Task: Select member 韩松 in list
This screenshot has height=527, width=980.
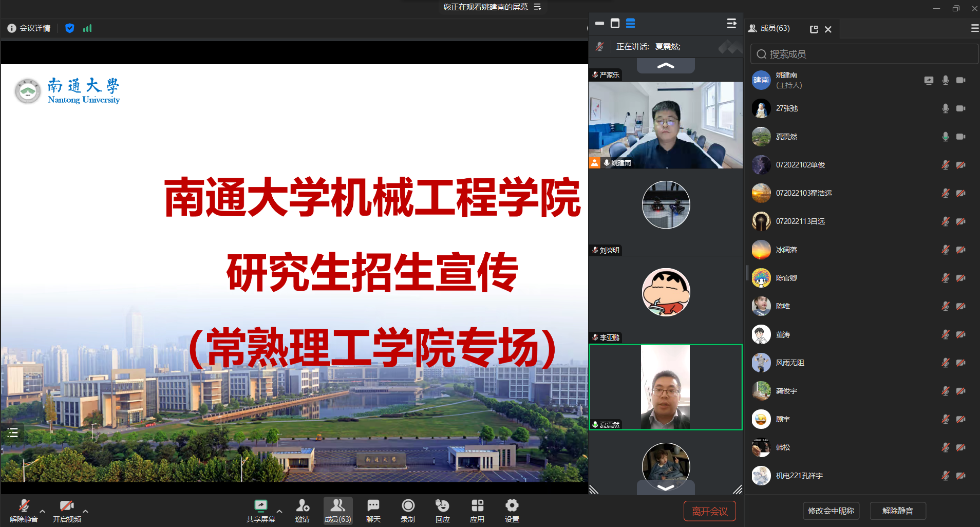Action: [863, 447]
